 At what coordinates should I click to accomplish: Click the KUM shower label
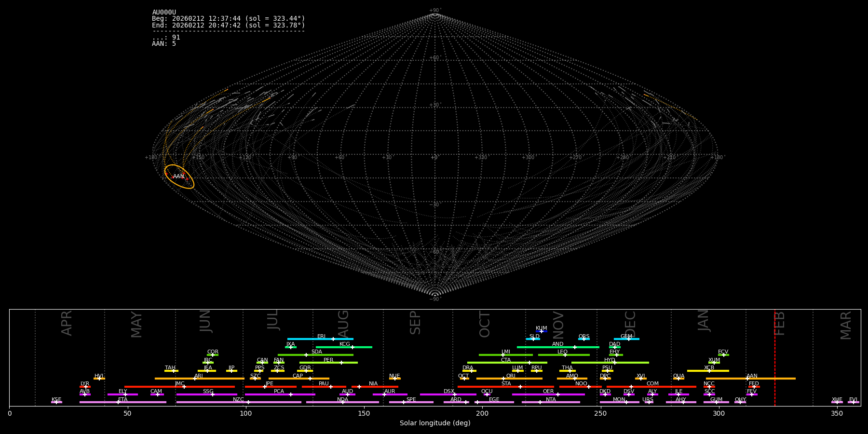(542, 328)
